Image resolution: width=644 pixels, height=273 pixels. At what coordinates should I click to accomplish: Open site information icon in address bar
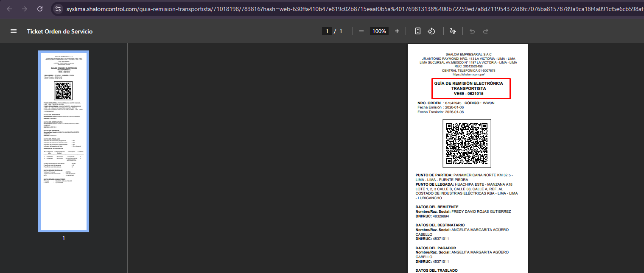tap(59, 9)
